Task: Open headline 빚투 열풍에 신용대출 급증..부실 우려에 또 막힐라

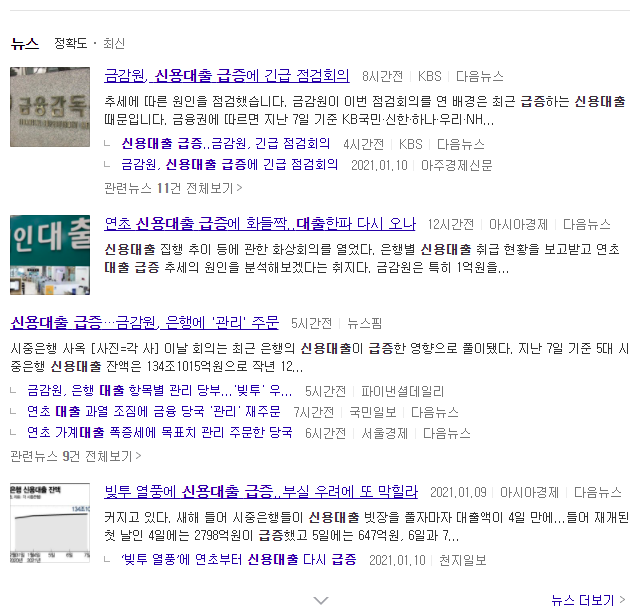Action: click(261, 491)
